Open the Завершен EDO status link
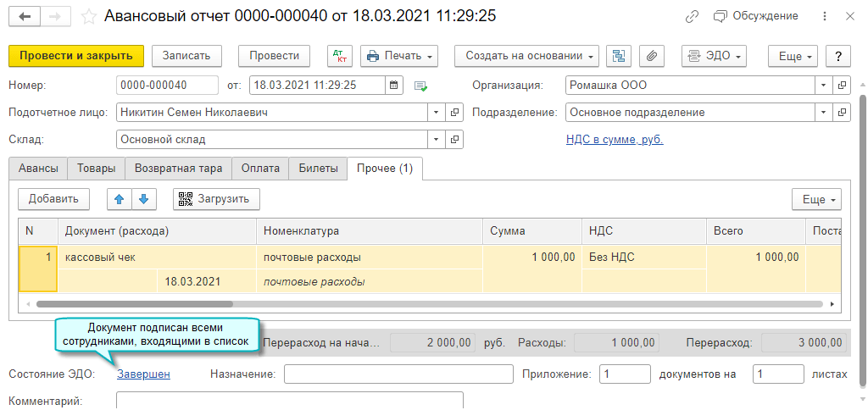 pyautogui.click(x=143, y=374)
